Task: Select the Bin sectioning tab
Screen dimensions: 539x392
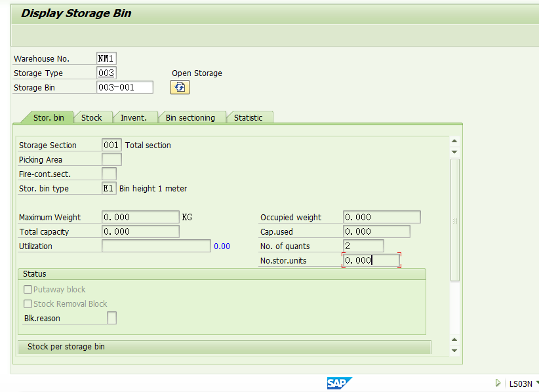Action: (x=191, y=117)
